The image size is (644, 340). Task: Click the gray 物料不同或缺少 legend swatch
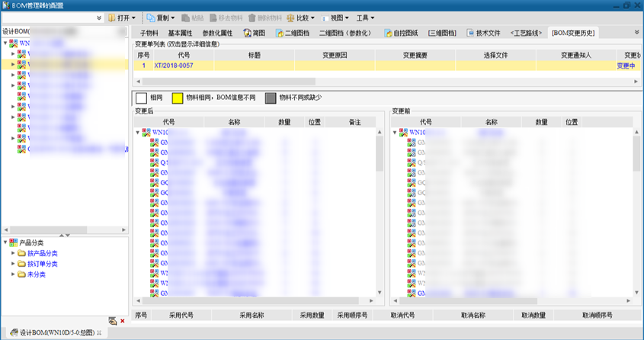271,98
